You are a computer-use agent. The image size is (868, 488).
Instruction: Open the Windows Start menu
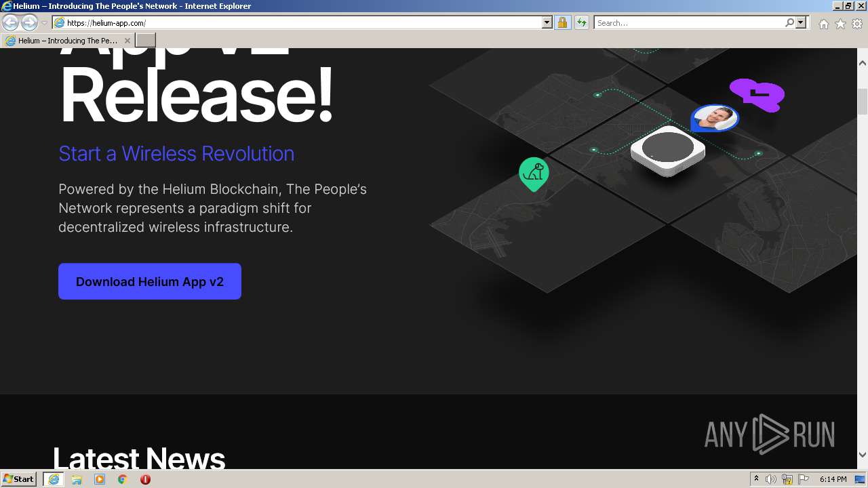(x=19, y=479)
